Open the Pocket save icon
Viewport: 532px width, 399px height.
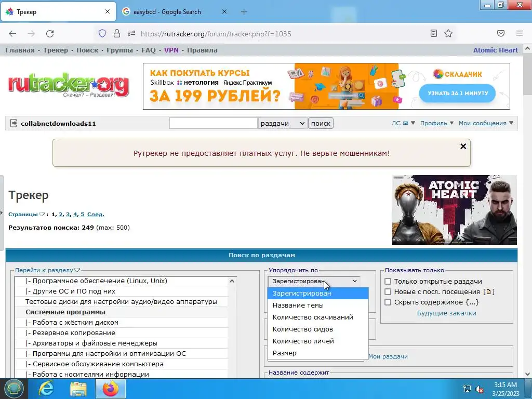click(x=501, y=33)
